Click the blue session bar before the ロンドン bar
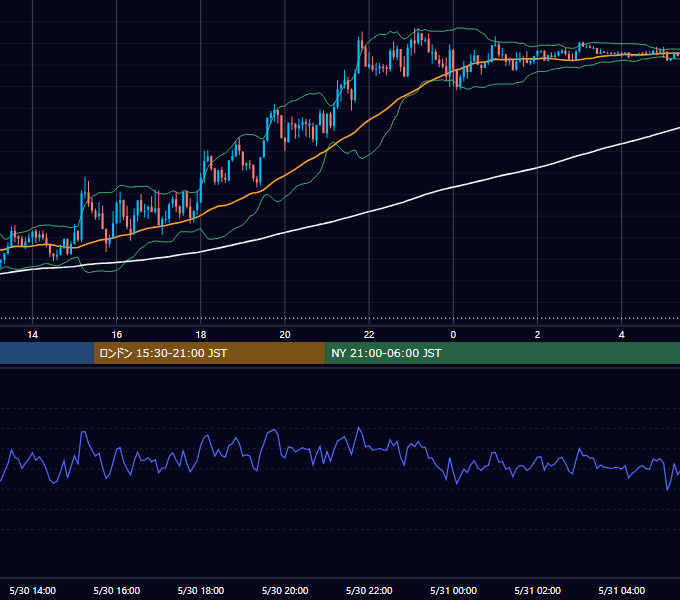The width and height of the screenshot is (680, 600). [x=47, y=353]
